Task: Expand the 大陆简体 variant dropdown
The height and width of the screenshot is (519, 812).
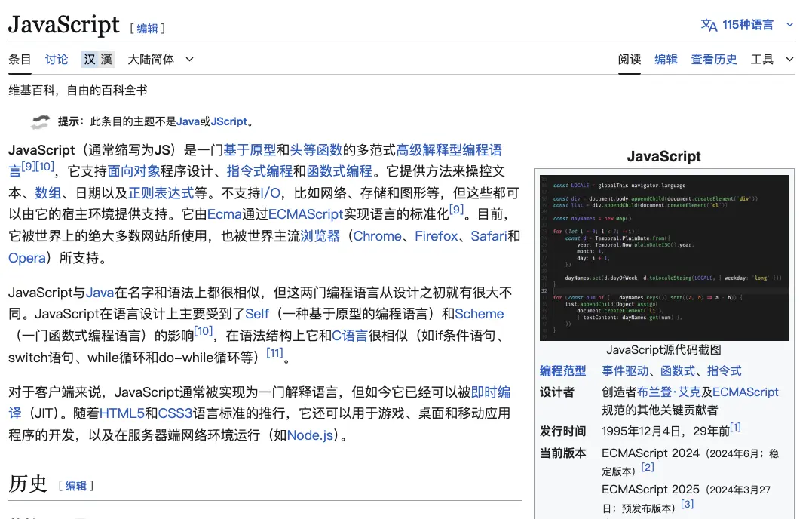Action: coord(188,59)
